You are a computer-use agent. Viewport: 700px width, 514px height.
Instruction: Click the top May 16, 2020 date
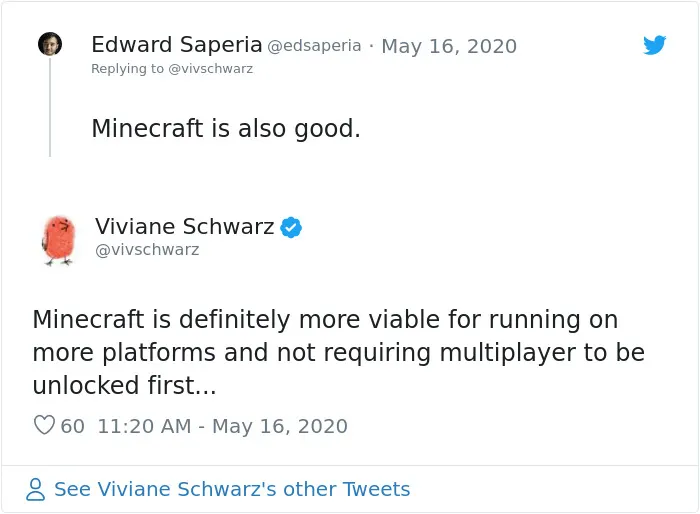(449, 46)
